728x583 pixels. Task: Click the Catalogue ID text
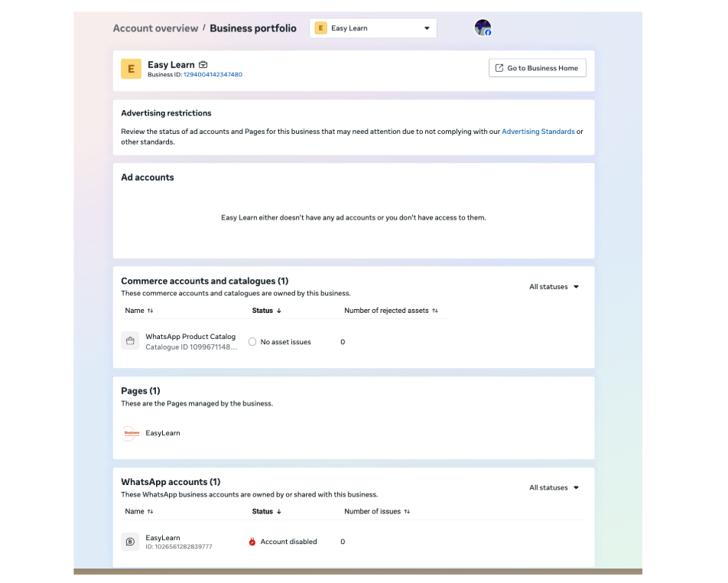pyautogui.click(x=191, y=347)
